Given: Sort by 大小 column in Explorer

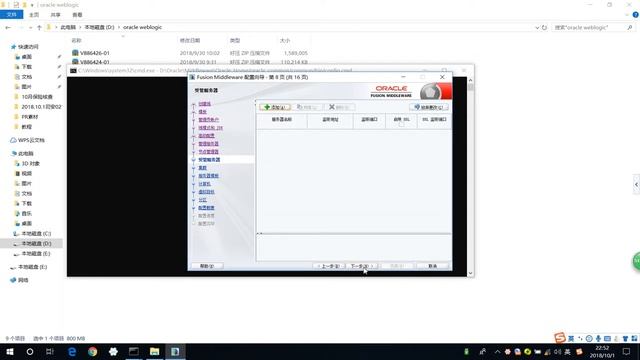Looking at the screenshot, I should (x=285, y=40).
